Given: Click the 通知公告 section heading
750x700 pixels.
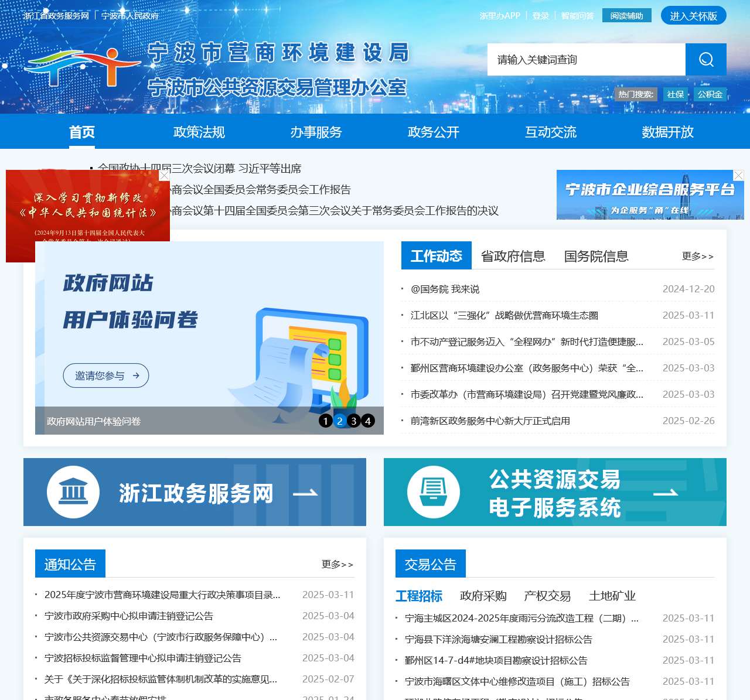Looking at the screenshot, I should 70,564.
